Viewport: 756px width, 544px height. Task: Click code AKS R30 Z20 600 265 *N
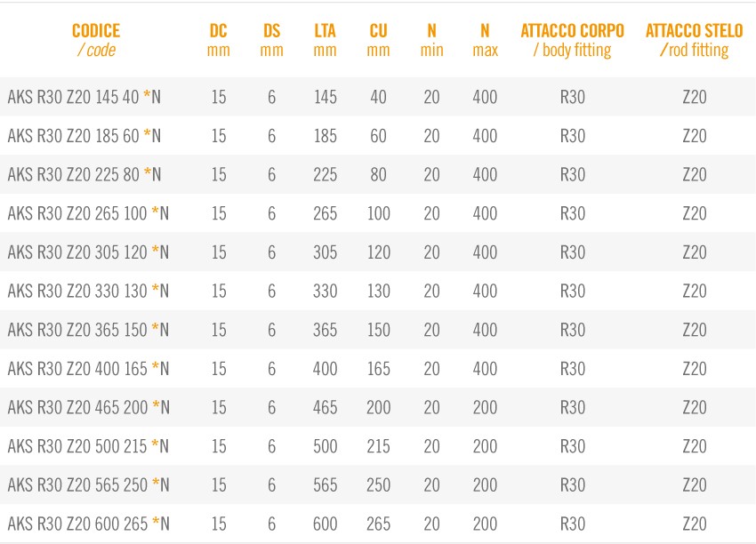(x=89, y=524)
